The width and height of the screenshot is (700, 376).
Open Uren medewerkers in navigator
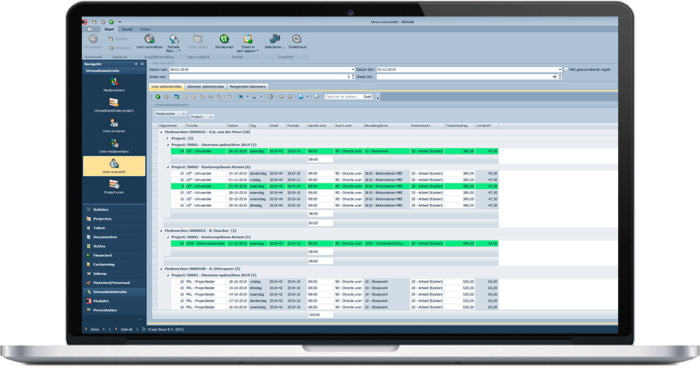(x=114, y=146)
